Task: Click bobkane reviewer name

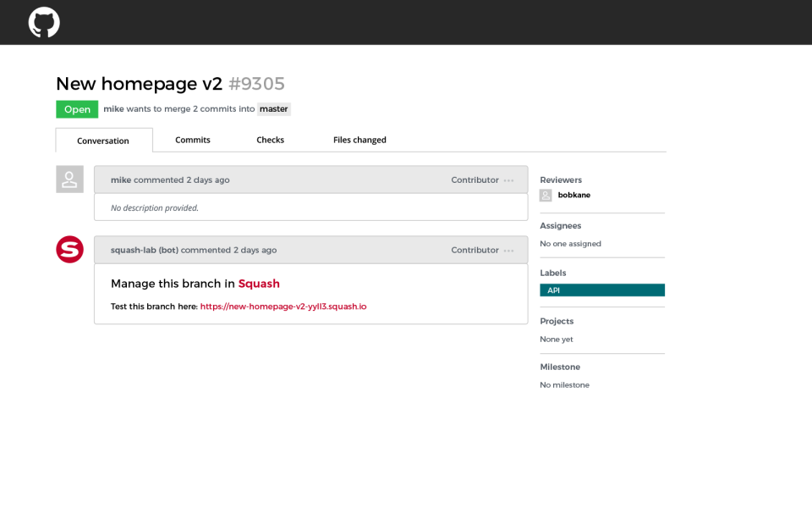Action: point(574,196)
